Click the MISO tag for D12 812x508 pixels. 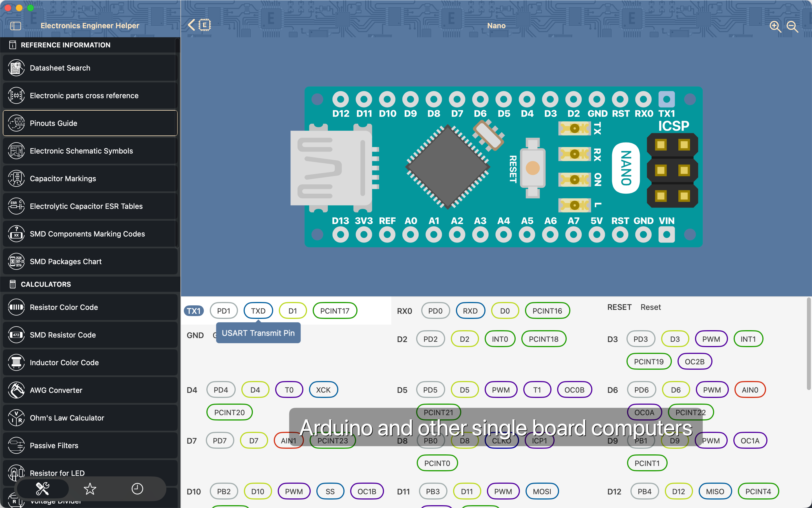click(715, 491)
